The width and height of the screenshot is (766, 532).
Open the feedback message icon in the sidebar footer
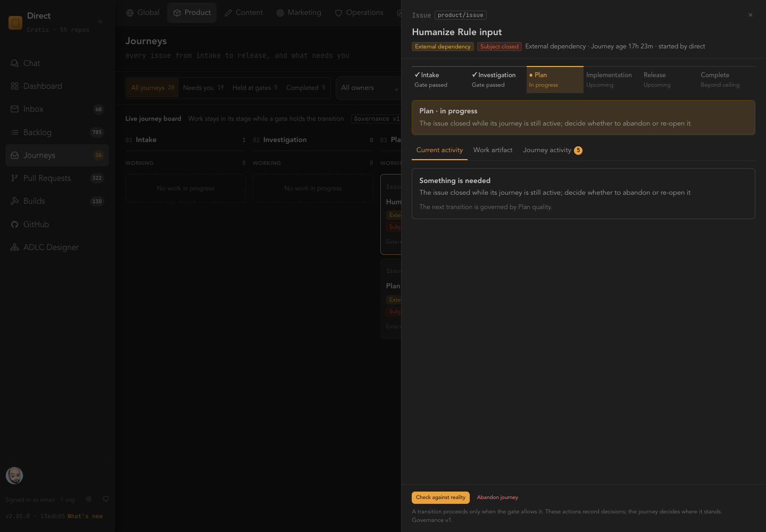point(106,499)
